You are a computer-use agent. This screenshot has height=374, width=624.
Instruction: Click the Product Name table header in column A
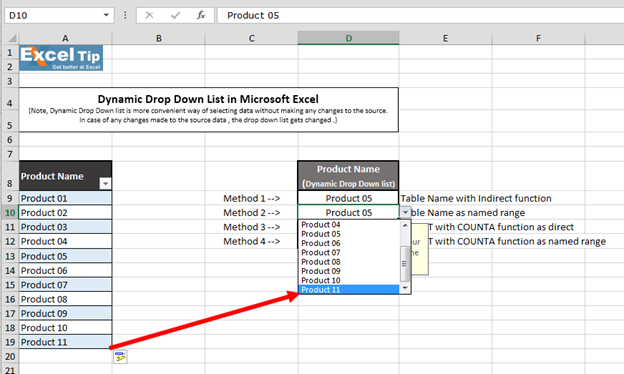coord(65,176)
